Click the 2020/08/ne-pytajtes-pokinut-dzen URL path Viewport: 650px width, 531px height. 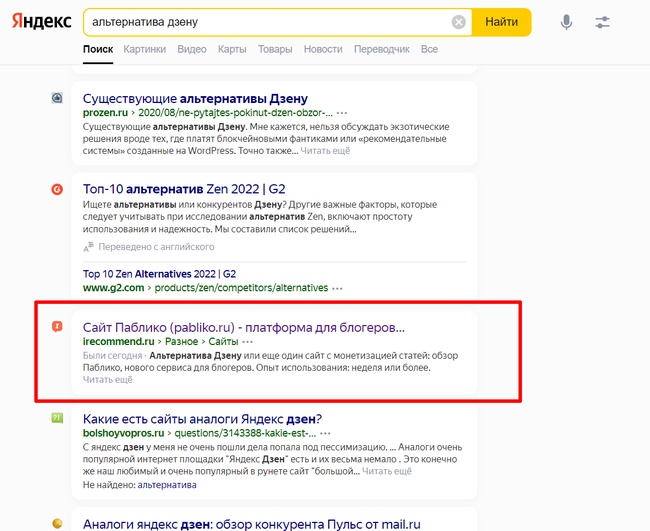click(x=235, y=113)
